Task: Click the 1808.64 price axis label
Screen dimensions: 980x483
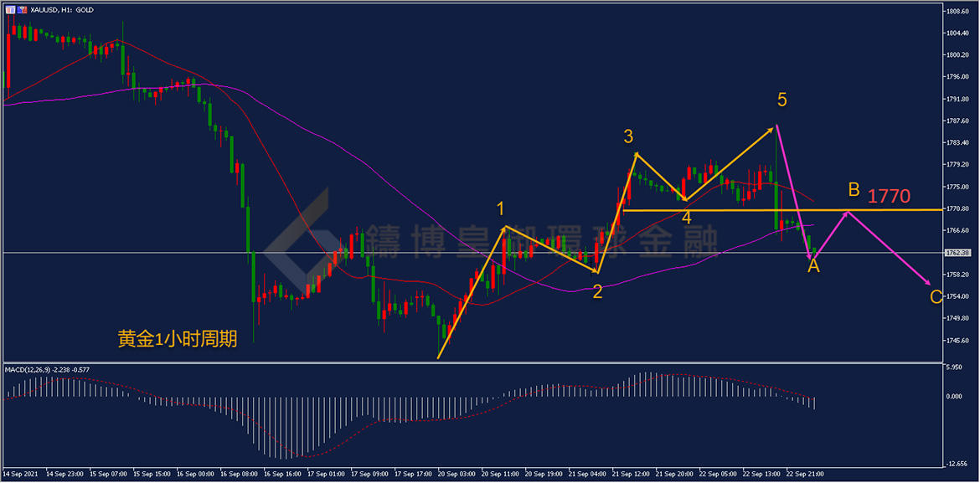Action: pos(957,12)
